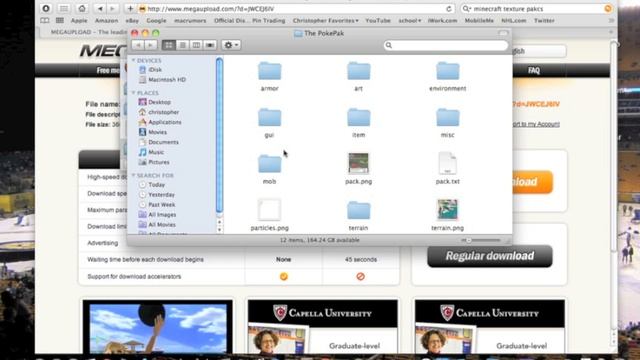
Task: Click Regular download button on Megaupload
Action: 490,256
